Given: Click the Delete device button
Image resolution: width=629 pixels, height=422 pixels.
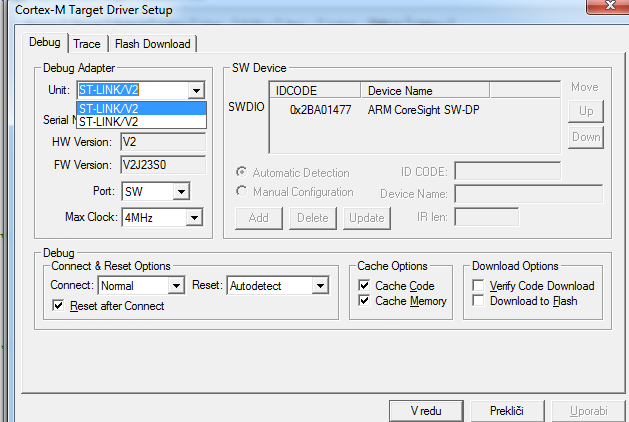Looking at the screenshot, I should point(313,218).
